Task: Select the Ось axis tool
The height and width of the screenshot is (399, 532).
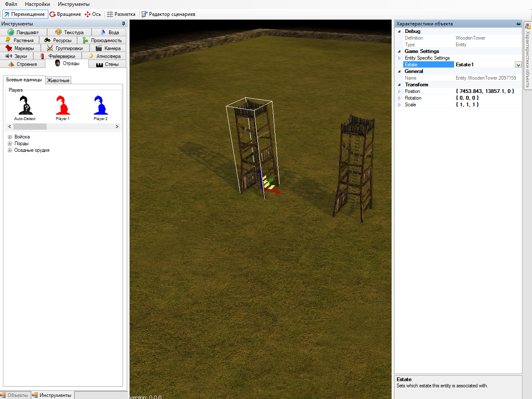Action: point(93,14)
